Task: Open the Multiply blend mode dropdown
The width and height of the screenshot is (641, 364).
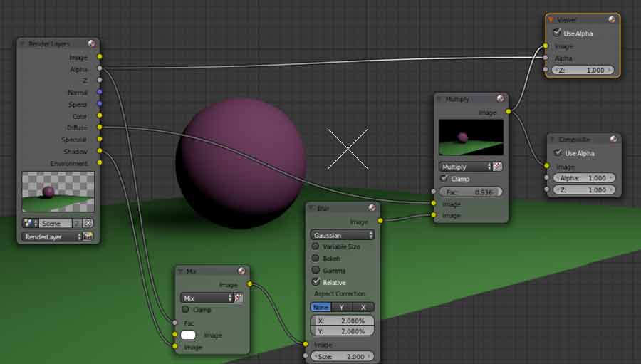Action: 465,166
